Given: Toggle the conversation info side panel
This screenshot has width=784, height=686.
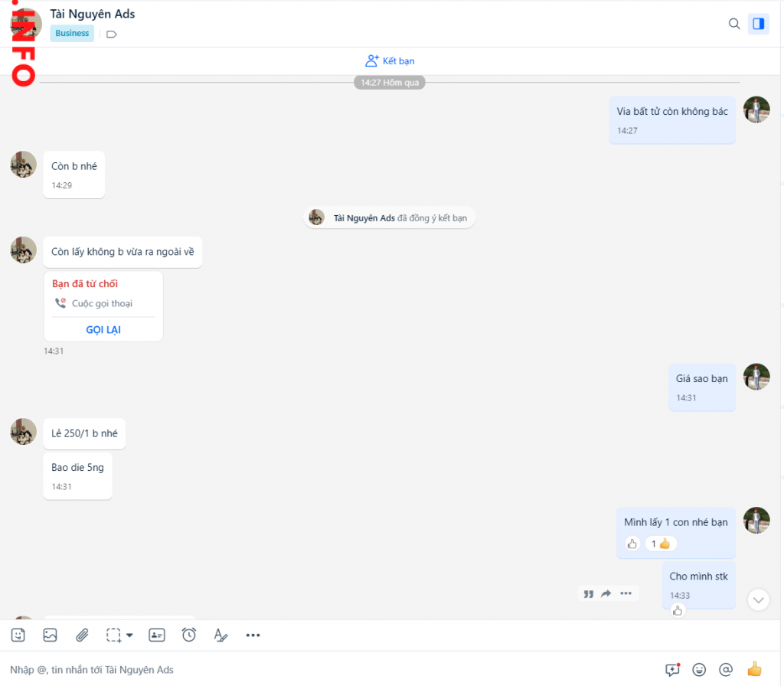Looking at the screenshot, I should [759, 24].
